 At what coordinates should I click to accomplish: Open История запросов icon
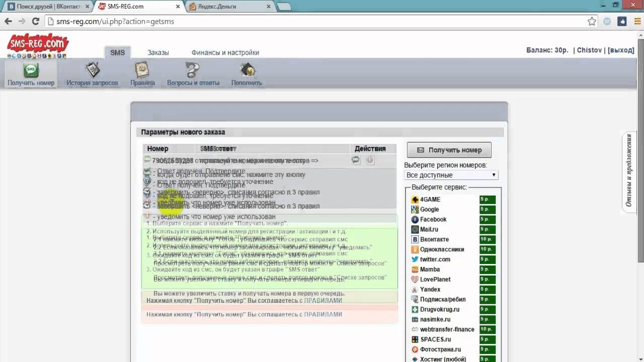click(92, 74)
